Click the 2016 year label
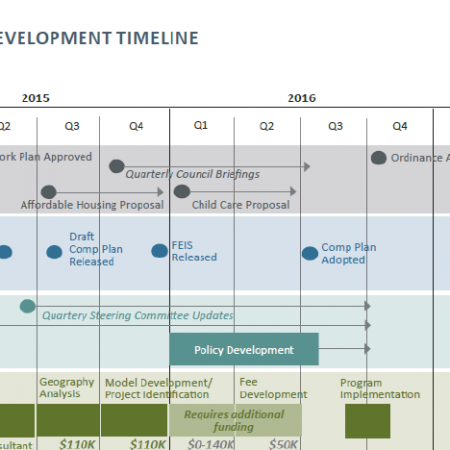This screenshot has width=450, height=450. click(x=302, y=98)
